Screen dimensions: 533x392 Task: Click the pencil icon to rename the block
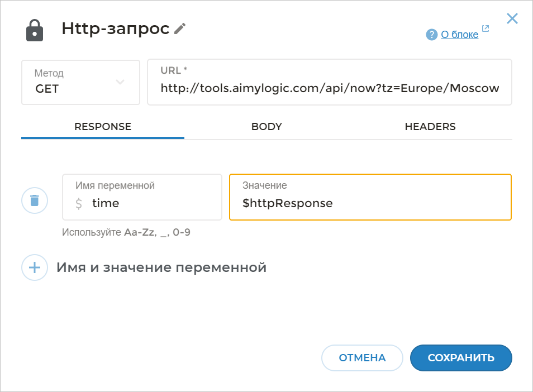point(179,29)
